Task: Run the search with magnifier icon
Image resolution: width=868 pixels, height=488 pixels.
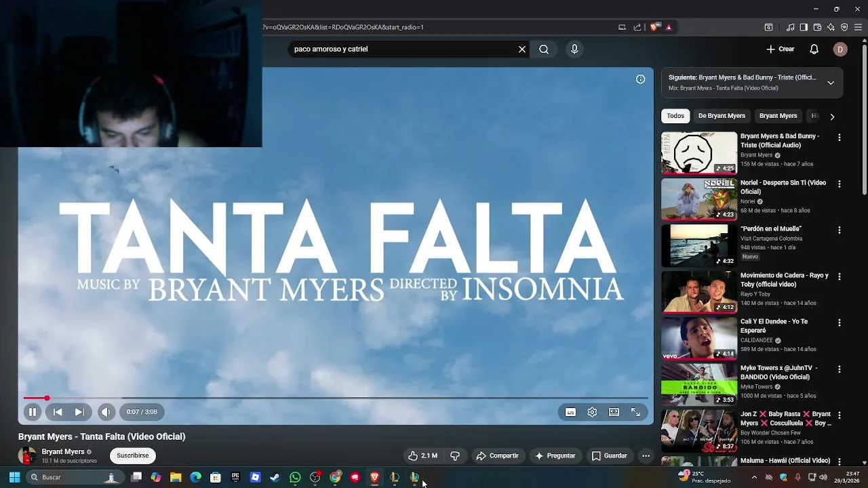Action: tap(544, 49)
